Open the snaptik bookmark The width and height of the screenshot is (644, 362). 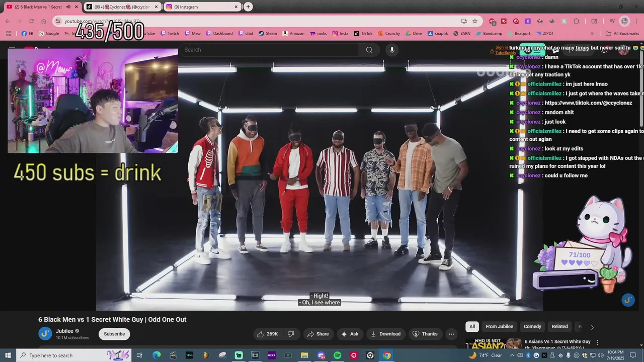(x=438, y=34)
